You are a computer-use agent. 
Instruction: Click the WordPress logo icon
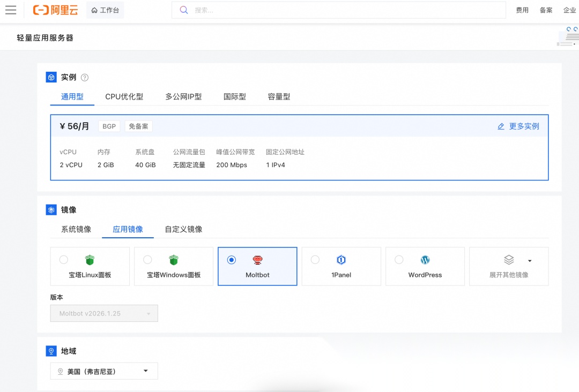pyautogui.click(x=425, y=260)
